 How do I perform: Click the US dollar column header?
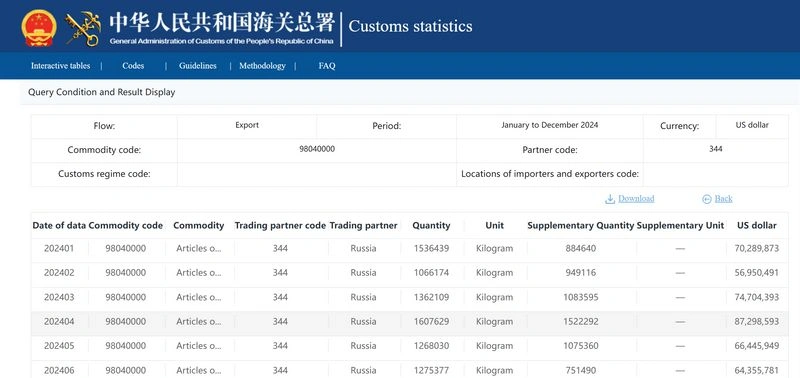[757, 225]
